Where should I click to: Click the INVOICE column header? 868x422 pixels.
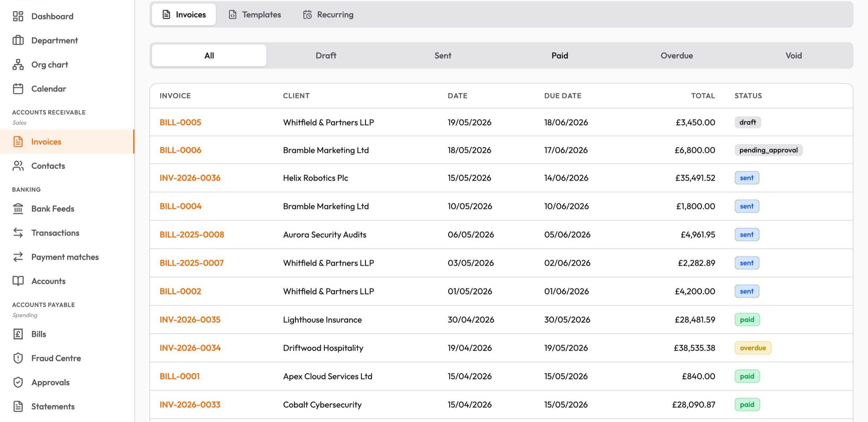(x=175, y=96)
